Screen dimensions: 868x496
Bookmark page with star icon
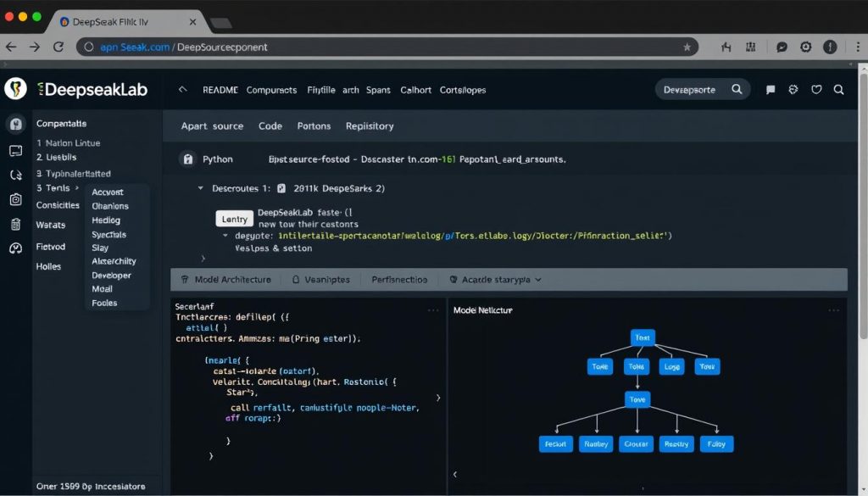point(687,47)
